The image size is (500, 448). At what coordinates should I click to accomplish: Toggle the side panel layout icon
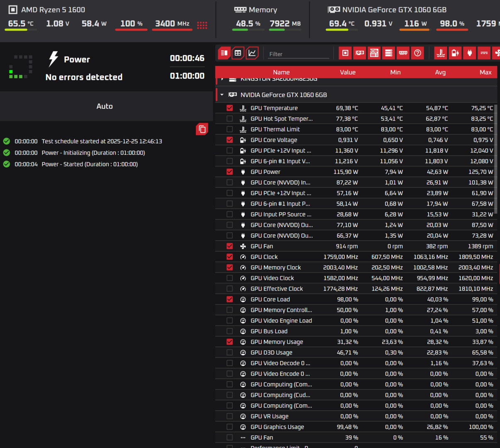[x=224, y=53]
